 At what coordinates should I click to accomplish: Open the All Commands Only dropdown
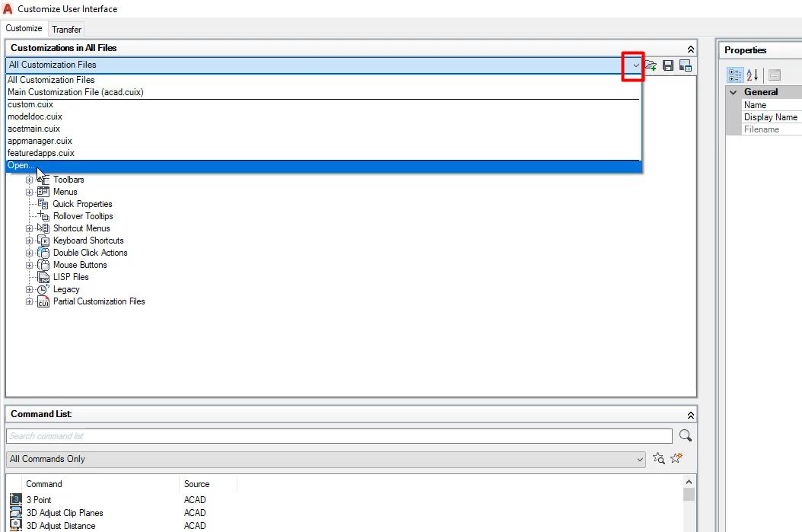tap(638, 459)
